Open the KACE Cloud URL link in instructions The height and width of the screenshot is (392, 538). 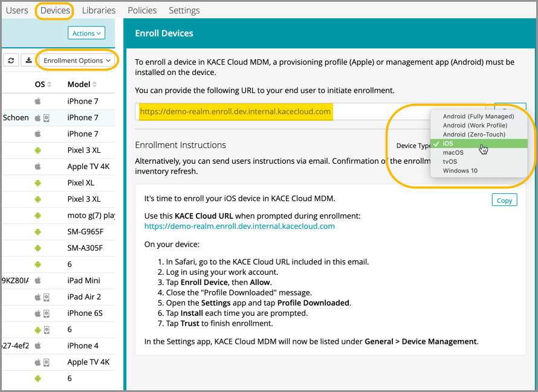click(239, 227)
